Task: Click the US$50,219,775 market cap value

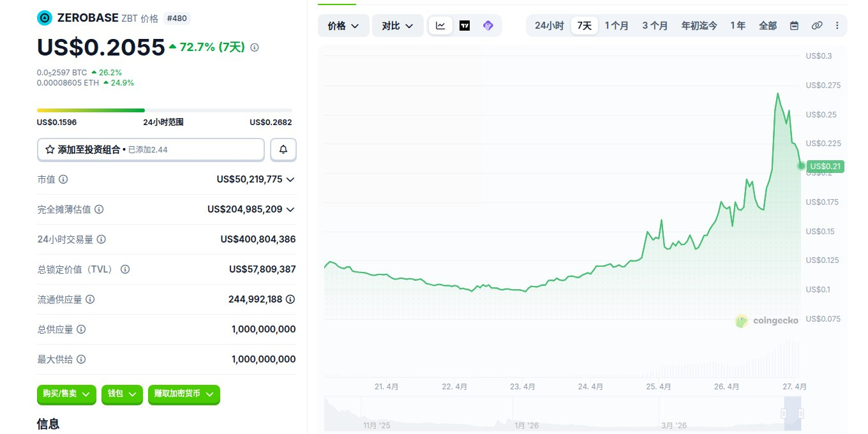Action: pos(250,179)
